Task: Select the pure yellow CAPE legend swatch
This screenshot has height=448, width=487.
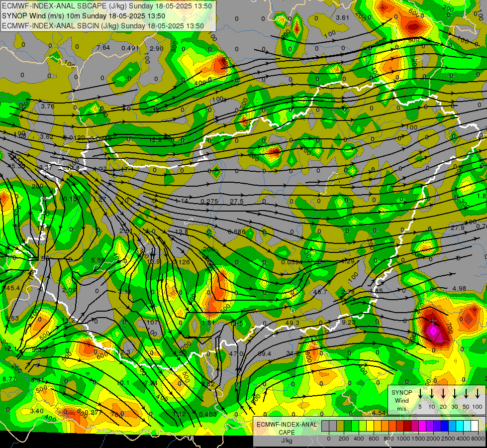Action: click(370, 426)
